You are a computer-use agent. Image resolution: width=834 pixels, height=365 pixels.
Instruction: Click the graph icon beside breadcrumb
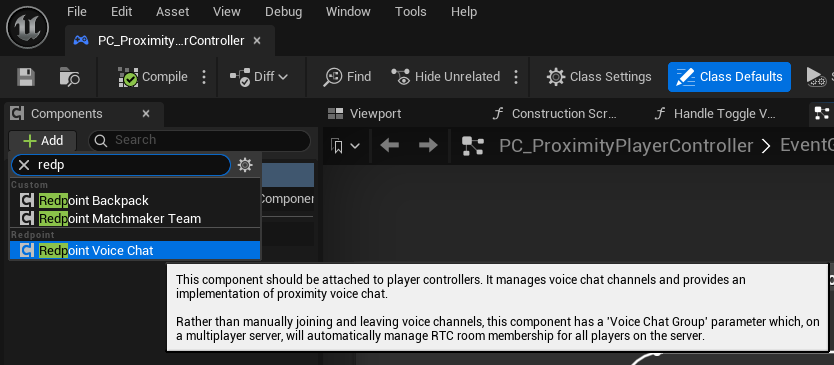point(473,146)
